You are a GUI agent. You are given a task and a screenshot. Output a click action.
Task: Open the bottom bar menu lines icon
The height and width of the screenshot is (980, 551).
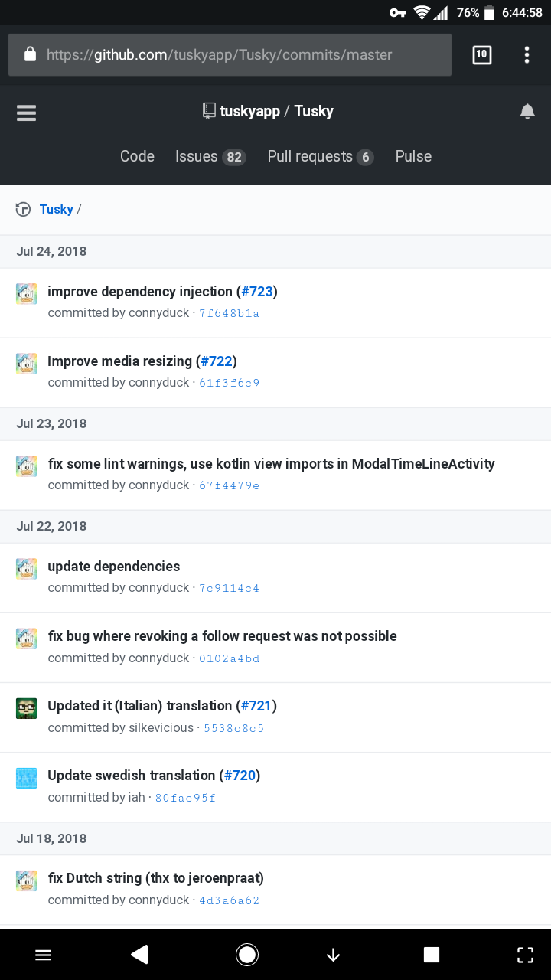pos(44,955)
